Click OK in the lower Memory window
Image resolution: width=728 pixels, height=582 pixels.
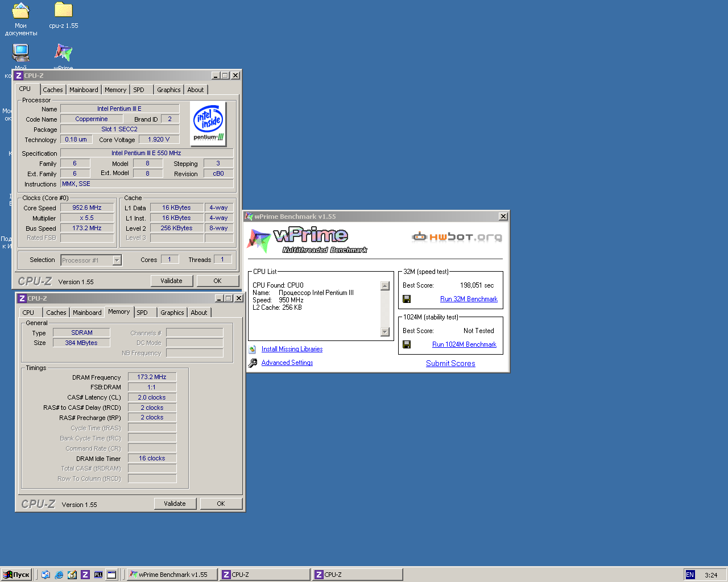pos(221,504)
